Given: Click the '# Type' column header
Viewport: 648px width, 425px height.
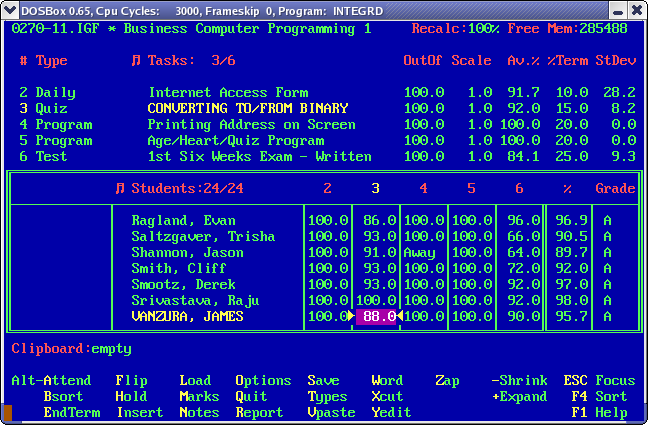Looking at the screenshot, I should (43, 61).
